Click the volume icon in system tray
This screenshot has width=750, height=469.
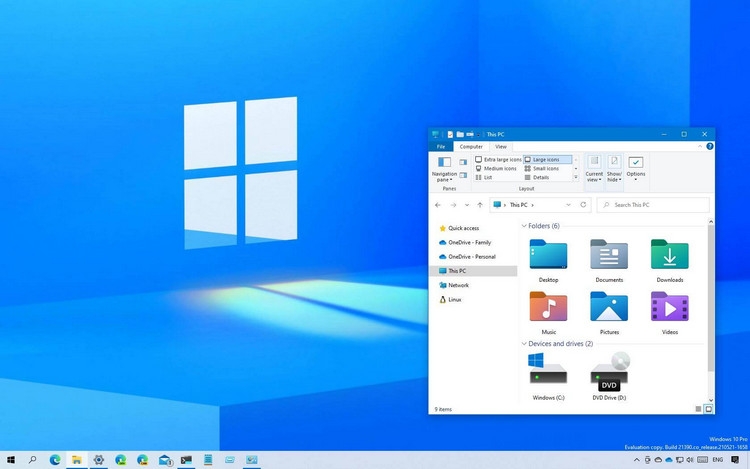pos(690,460)
